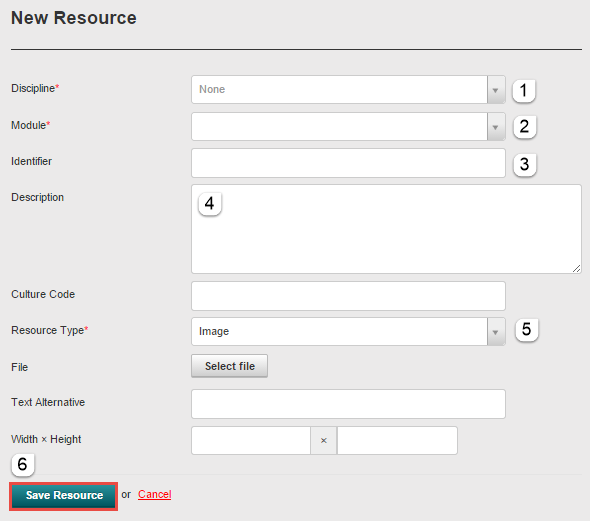Click the Module dropdown arrow

point(496,126)
